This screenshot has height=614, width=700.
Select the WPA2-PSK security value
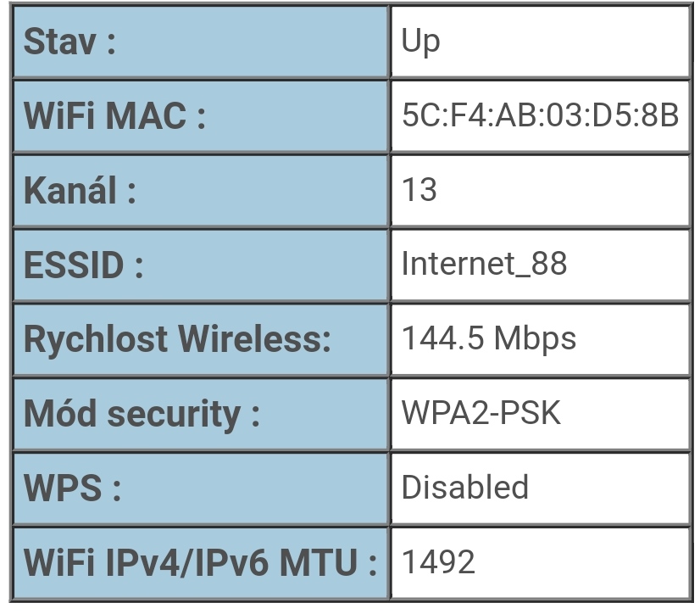481,413
